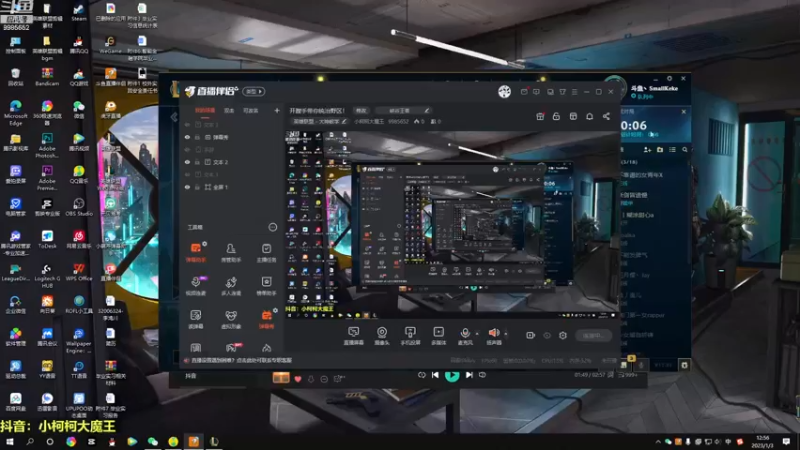Skip to next track in music player

(x=469, y=375)
